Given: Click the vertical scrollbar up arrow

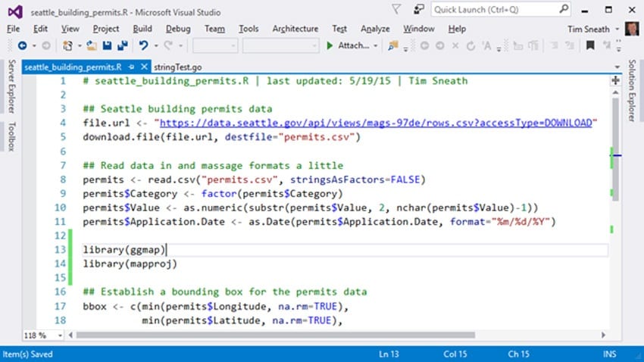Looking at the screenshot, I should coord(615,92).
